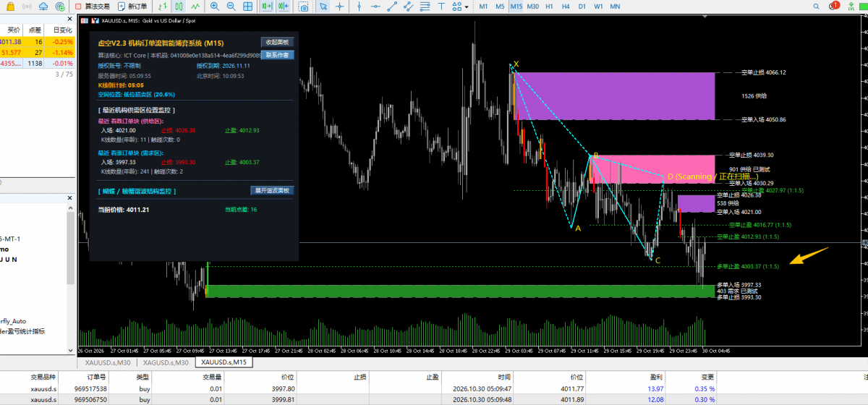The image size is (868, 405).
Task: Draw a horizontal line on chart
Action: 375,7
